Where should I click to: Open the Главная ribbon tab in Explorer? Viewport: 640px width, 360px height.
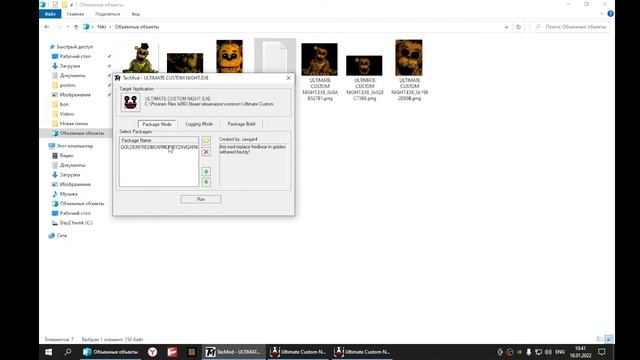point(75,14)
